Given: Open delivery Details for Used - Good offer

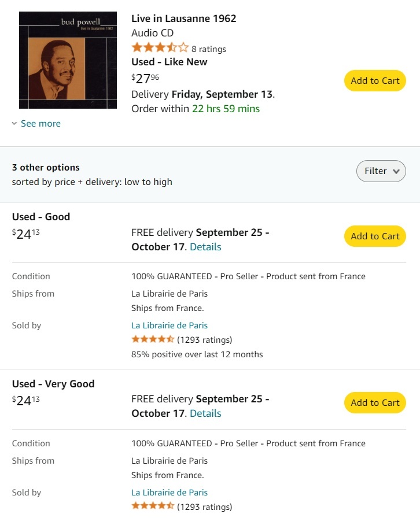Looking at the screenshot, I should [x=205, y=247].
